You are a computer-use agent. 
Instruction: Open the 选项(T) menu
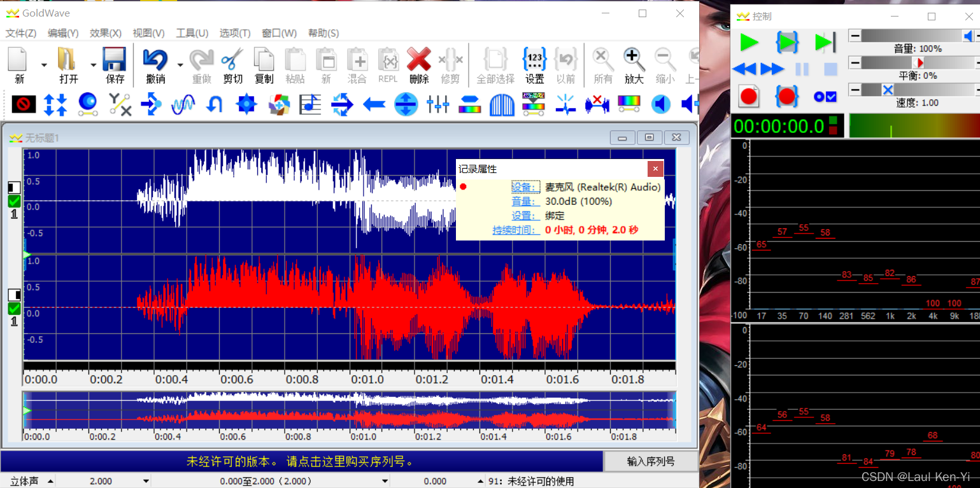(235, 33)
